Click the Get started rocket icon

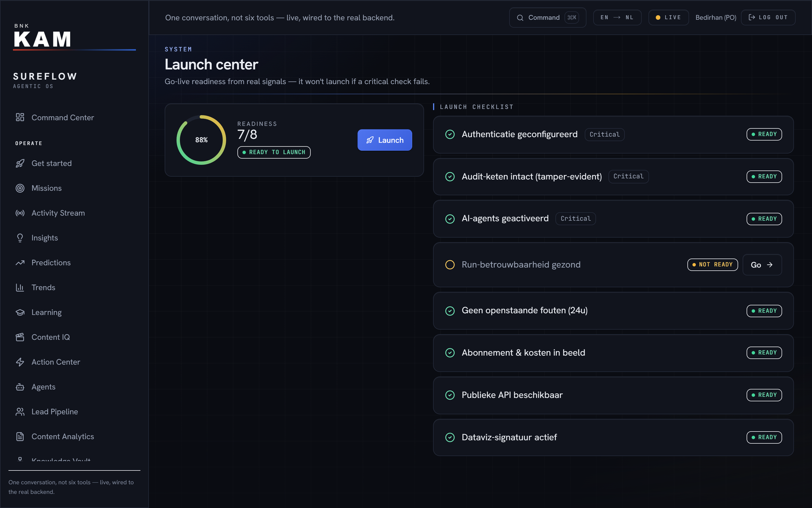(20, 163)
